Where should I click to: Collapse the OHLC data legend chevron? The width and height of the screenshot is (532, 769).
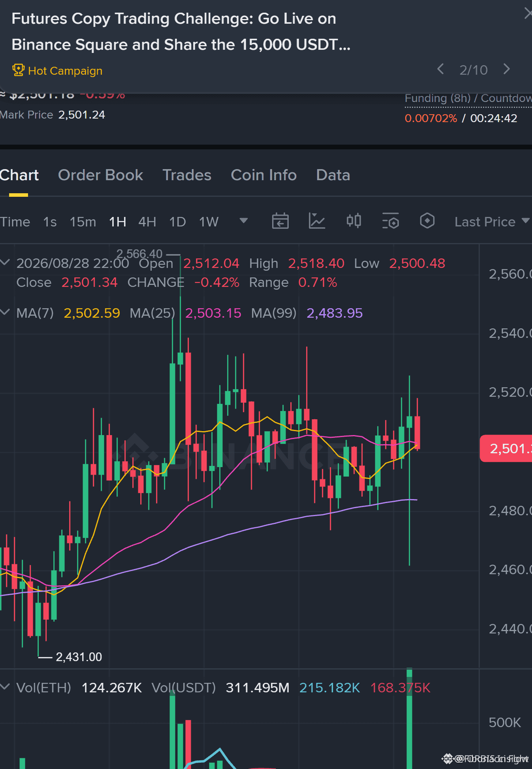[x=5, y=262]
